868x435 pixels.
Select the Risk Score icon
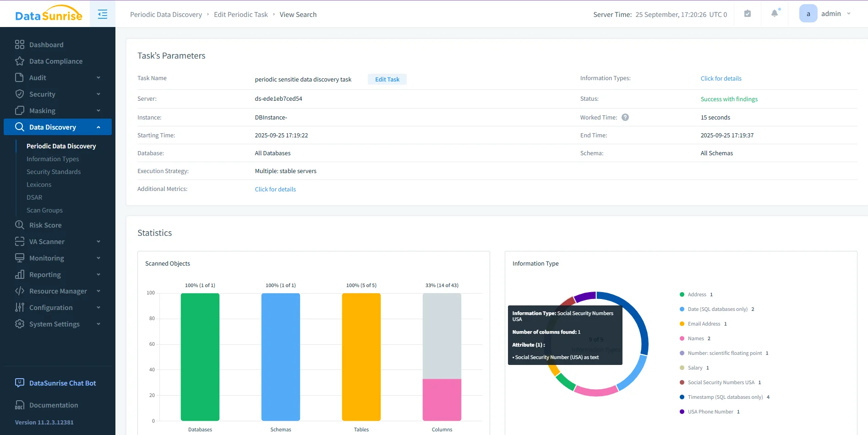[x=20, y=225]
